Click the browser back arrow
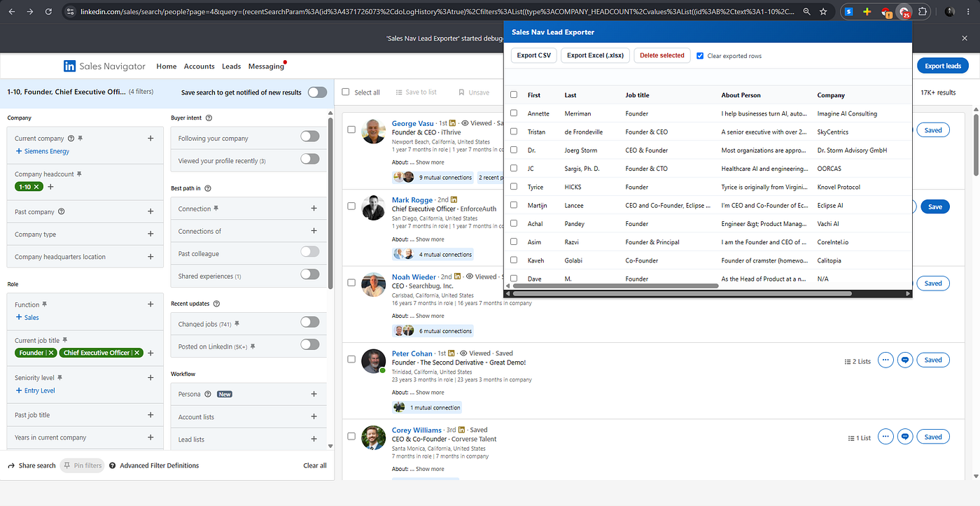 point(11,12)
